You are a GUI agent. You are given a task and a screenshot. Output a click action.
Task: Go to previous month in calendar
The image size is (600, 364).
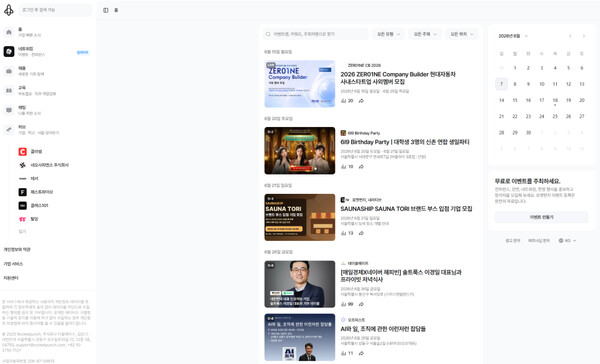570,36
